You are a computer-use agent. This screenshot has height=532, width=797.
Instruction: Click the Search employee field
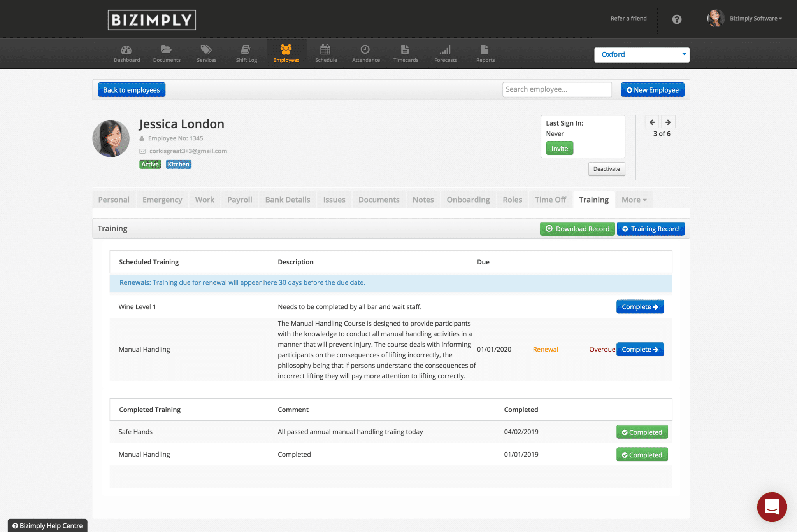tap(556, 89)
